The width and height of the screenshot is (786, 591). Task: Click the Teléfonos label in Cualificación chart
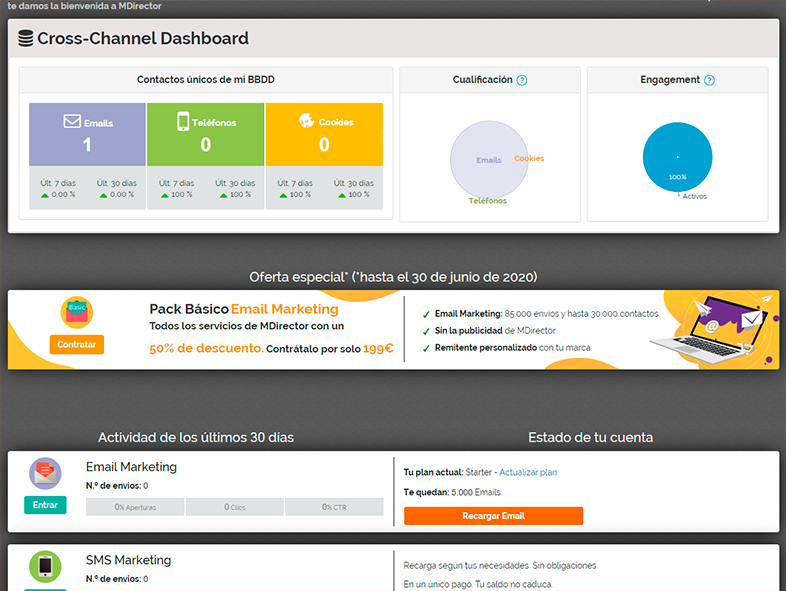[487, 201]
